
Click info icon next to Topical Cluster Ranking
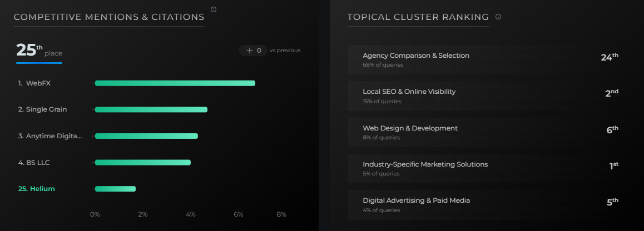click(x=498, y=17)
